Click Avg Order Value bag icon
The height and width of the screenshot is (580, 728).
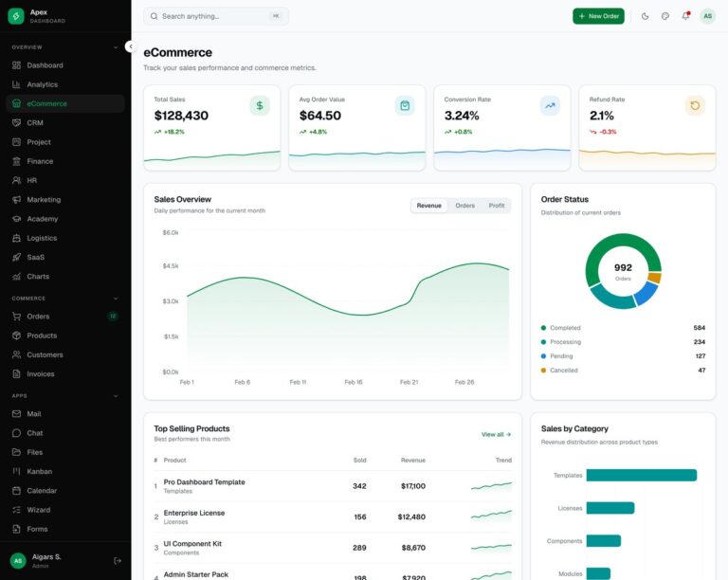point(405,106)
